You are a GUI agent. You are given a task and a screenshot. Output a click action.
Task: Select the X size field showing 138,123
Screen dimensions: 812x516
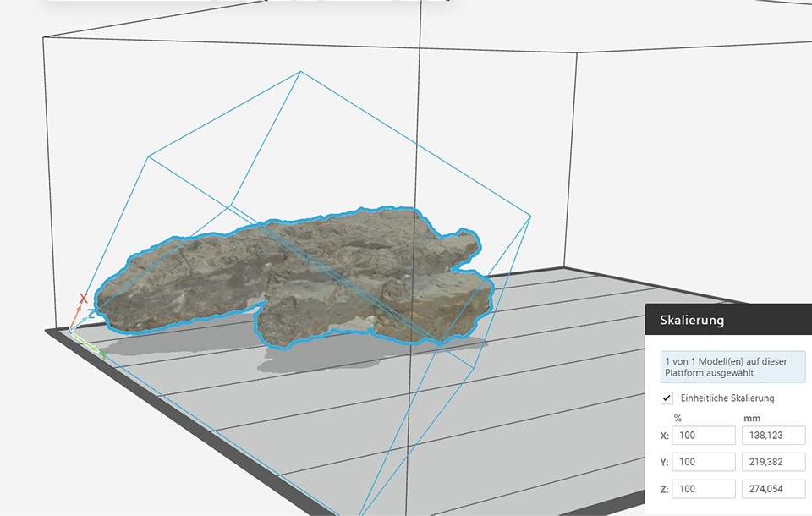click(x=773, y=436)
